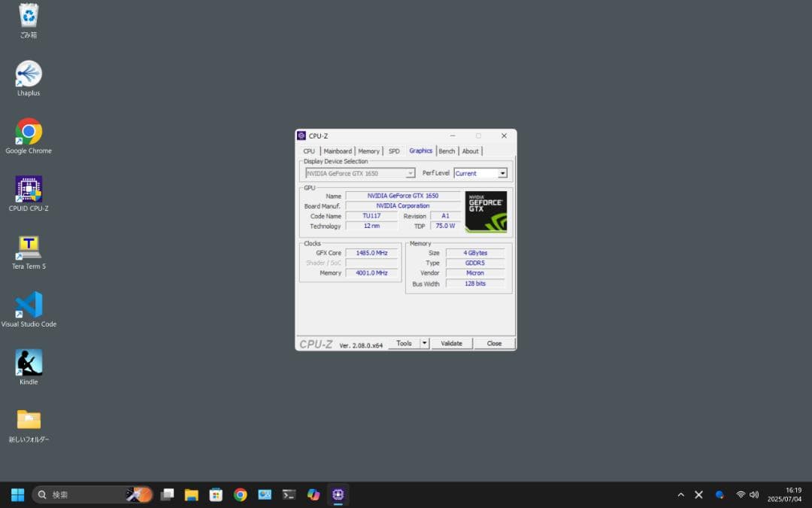Open Google Chrome from the taskbar
Image resolution: width=812 pixels, height=508 pixels.
pyautogui.click(x=240, y=494)
